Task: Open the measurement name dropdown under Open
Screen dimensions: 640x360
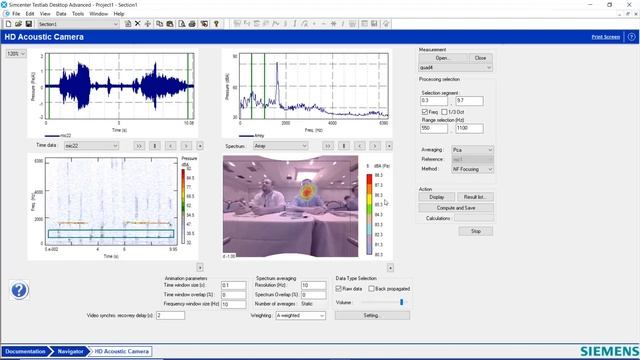Action: click(456, 68)
